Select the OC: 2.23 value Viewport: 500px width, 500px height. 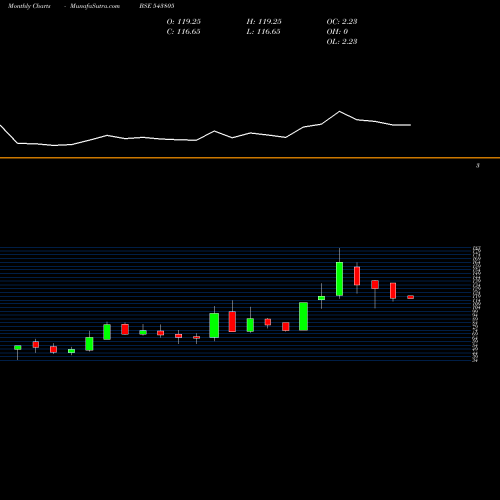coord(342,22)
